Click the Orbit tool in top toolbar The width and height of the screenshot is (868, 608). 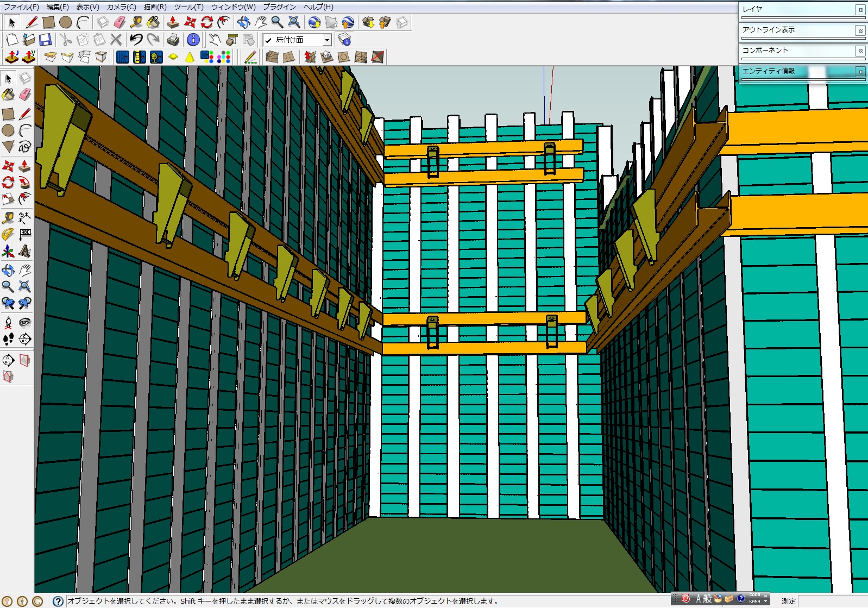coord(243,22)
